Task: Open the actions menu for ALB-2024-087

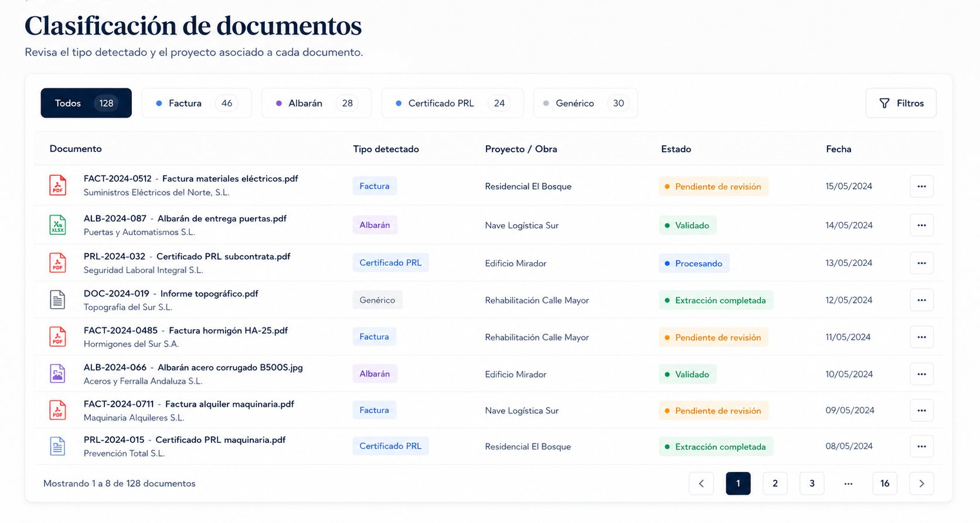Action: [921, 225]
